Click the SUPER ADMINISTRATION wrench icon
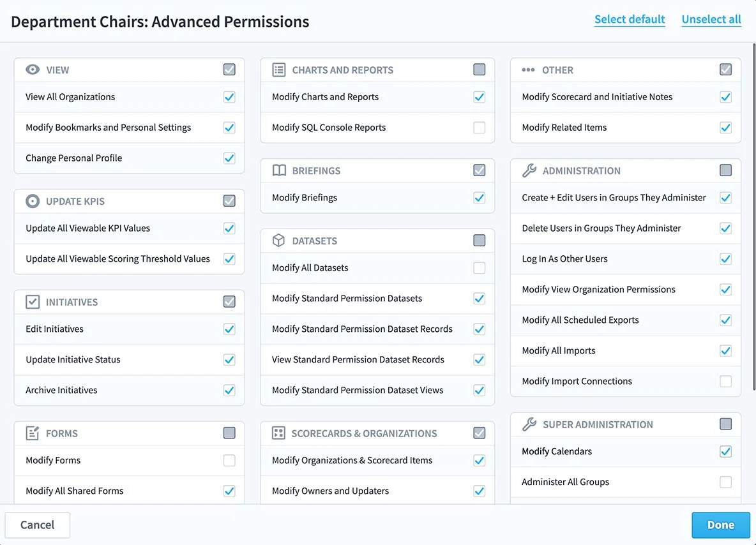Viewport: 756px width, 545px height. click(x=529, y=424)
